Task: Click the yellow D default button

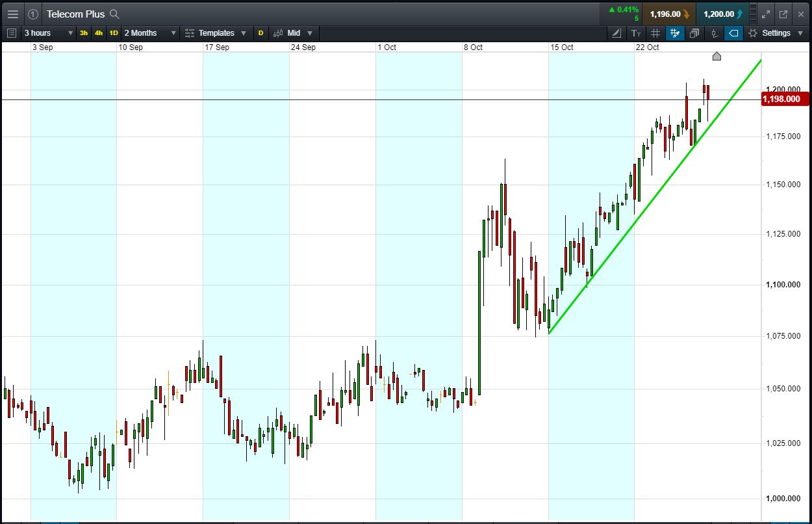Action: 260,33
